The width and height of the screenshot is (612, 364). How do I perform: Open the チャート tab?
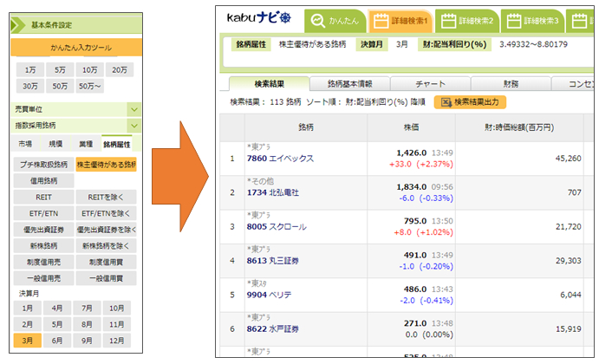pyautogui.click(x=431, y=83)
